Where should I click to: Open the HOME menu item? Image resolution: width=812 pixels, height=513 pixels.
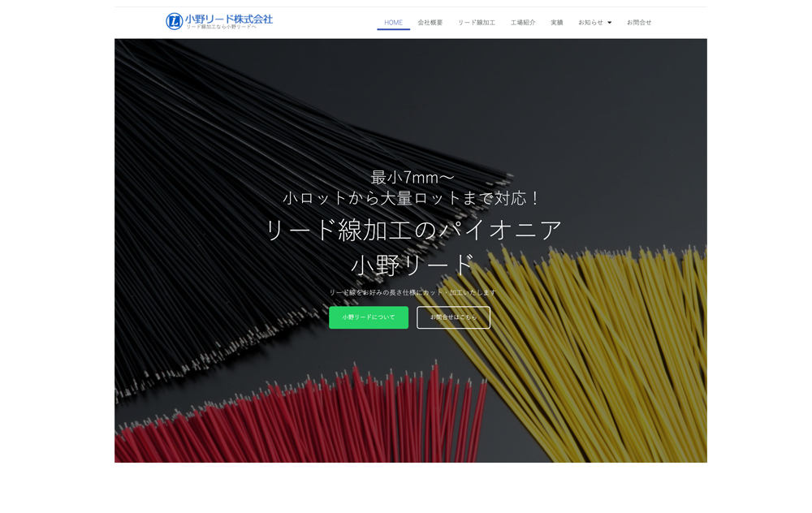click(x=394, y=23)
